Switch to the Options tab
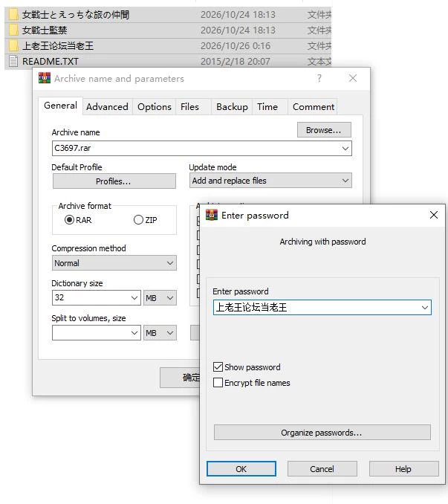Viewport: 448px width, 504px height. coord(154,107)
